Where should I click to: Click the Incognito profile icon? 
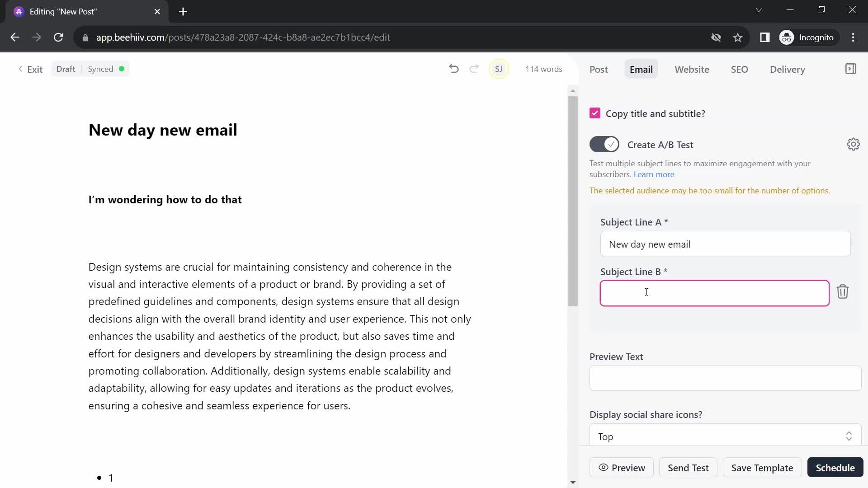788,37
